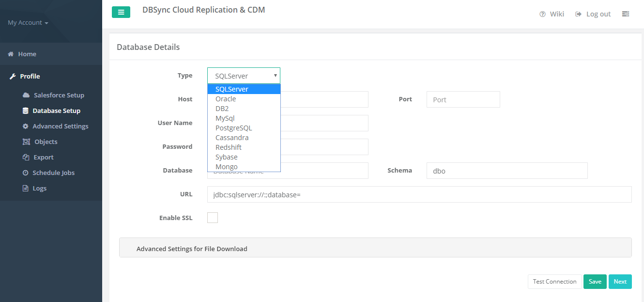Click into the JDBC URL field
Image resolution: width=644 pixels, height=302 pixels.
419,194
